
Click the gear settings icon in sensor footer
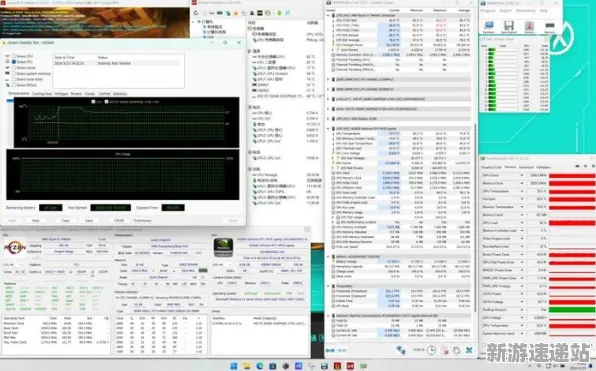tap(456, 350)
